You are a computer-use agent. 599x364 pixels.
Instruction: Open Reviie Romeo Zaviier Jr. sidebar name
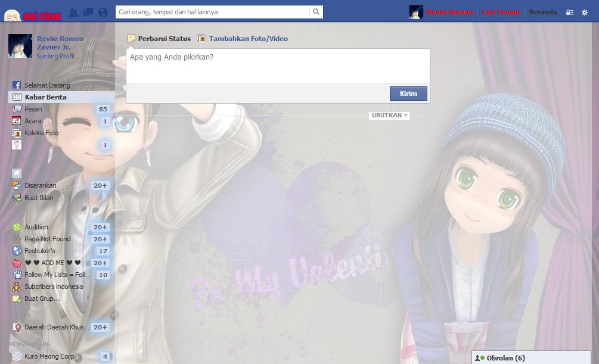coord(60,43)
